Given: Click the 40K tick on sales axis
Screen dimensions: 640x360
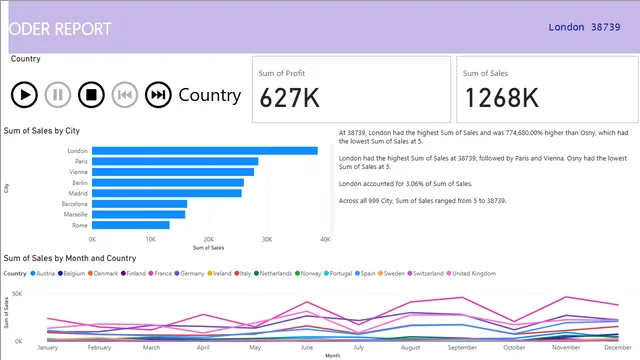Looking at the screenshot, I should click(325, 239).
